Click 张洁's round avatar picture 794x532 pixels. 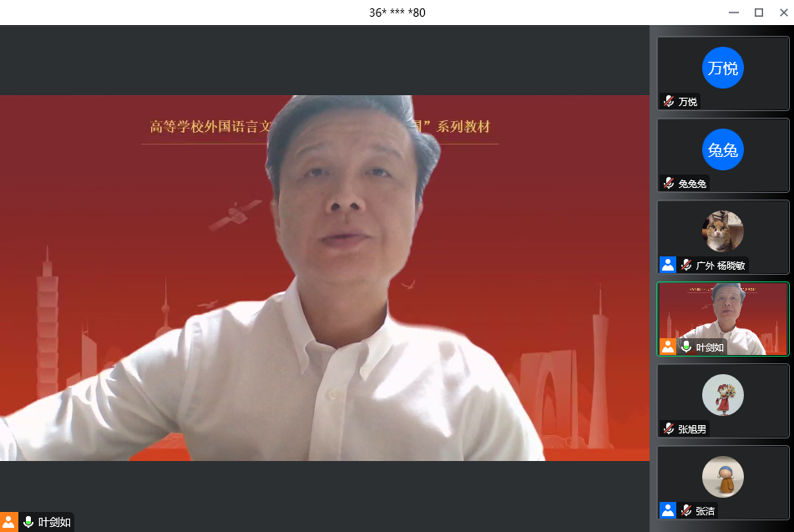coord(722,477)
